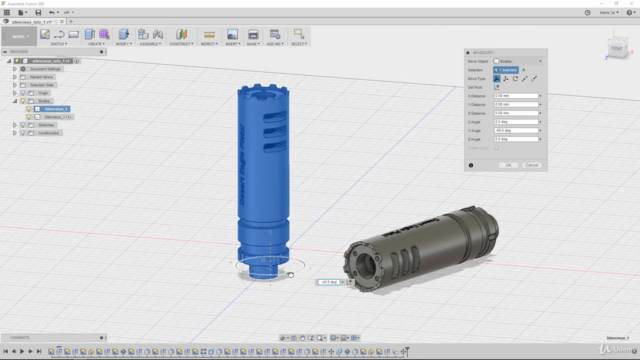Expand the Construction tree node
This screenshot has height=360, width=640.
click(x=15, y=133)
